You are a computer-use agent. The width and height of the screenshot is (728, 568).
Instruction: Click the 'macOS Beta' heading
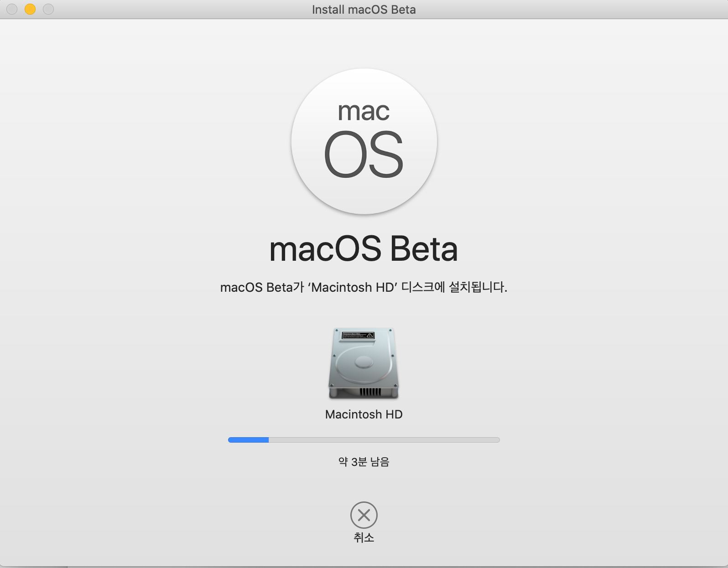(364, 249)
